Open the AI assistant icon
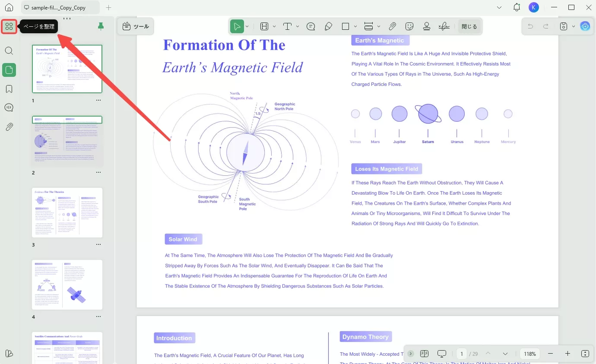The height and width of the screenshot is (364, 596). coord(585,26)
